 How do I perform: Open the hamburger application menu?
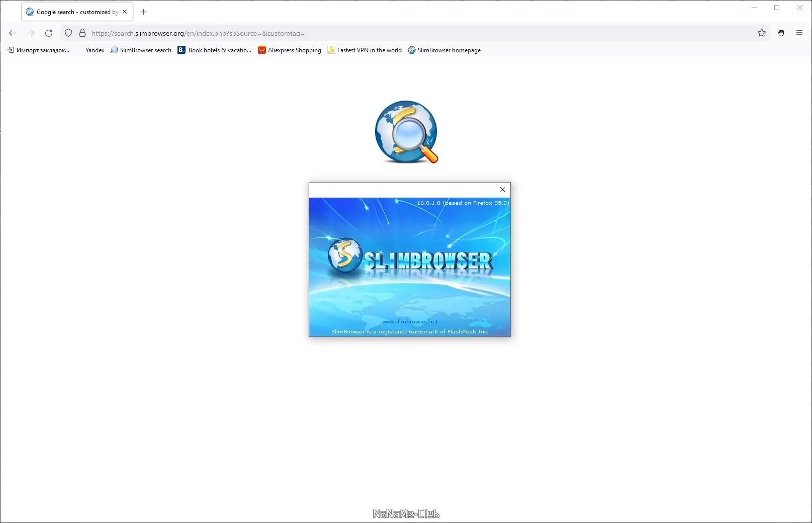(x=799, y=33)
